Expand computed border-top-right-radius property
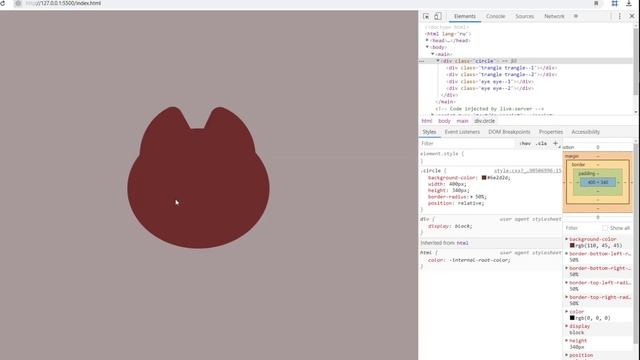 point(567,297)
